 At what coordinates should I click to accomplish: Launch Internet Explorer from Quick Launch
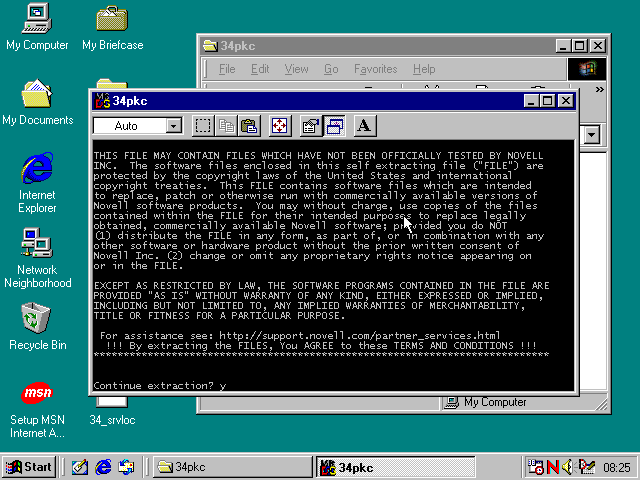103,467
